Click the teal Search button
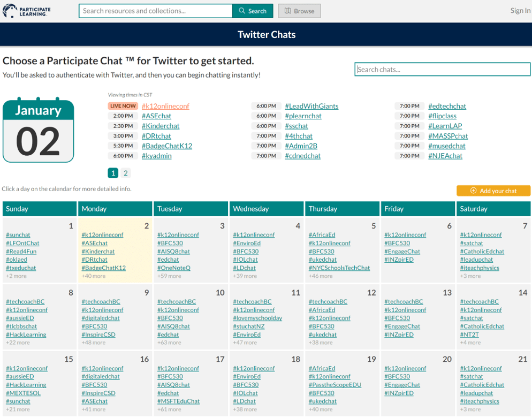Image resolution: width=532 pixels, height=417 pixels. click(x=253, y=11)
